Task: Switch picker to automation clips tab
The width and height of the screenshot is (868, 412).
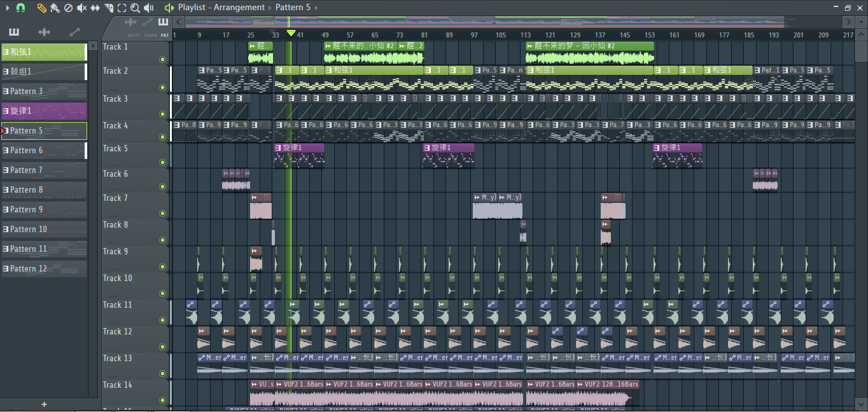Action: pyautogui.click(x=74, y=32)
